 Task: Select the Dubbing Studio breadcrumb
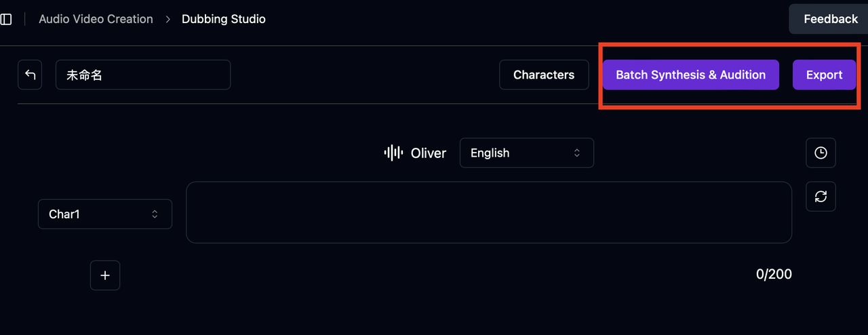[x=224, y=19]
